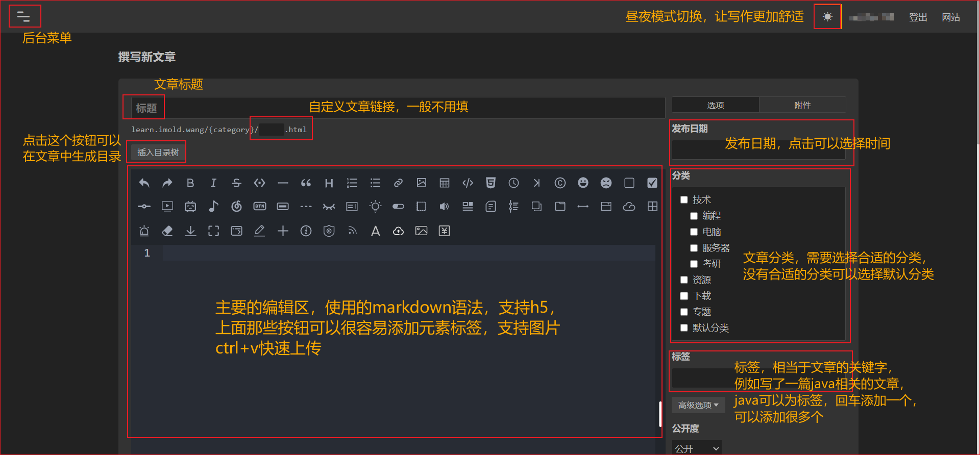The width and height of the screenshot is (980, 455).
Task: Click the eraser icon
Action: point(167,231)
